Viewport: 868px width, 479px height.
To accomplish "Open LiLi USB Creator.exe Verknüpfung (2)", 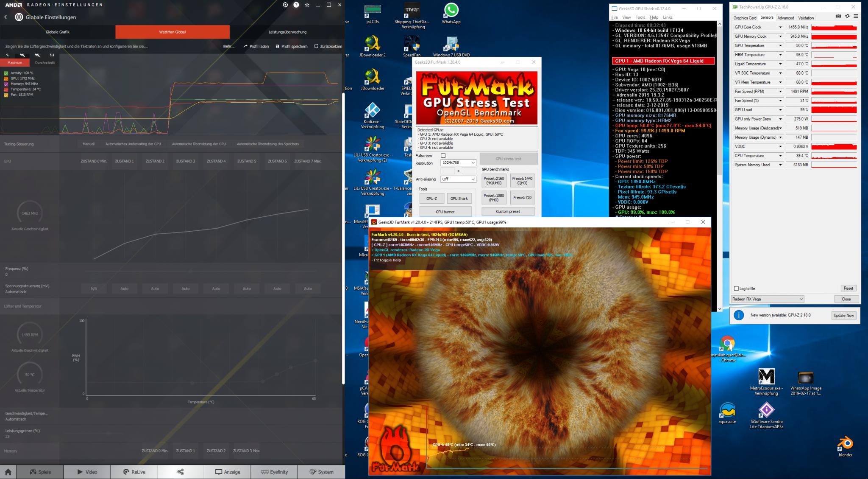I will (x=372, y=148).
